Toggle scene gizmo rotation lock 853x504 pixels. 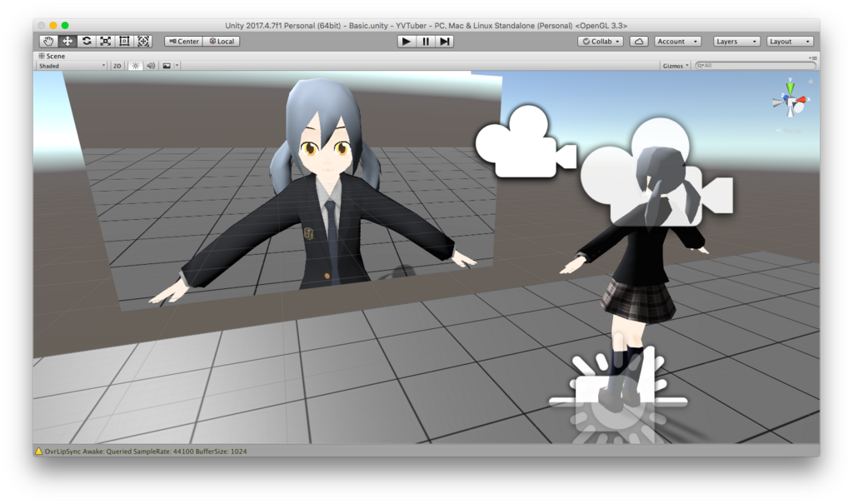click(811, 81)
